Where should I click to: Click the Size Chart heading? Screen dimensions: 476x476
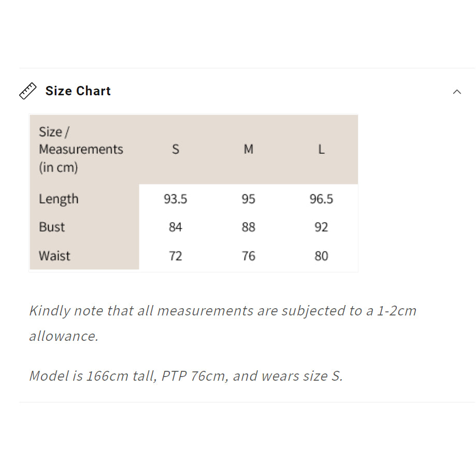[78, 91]
